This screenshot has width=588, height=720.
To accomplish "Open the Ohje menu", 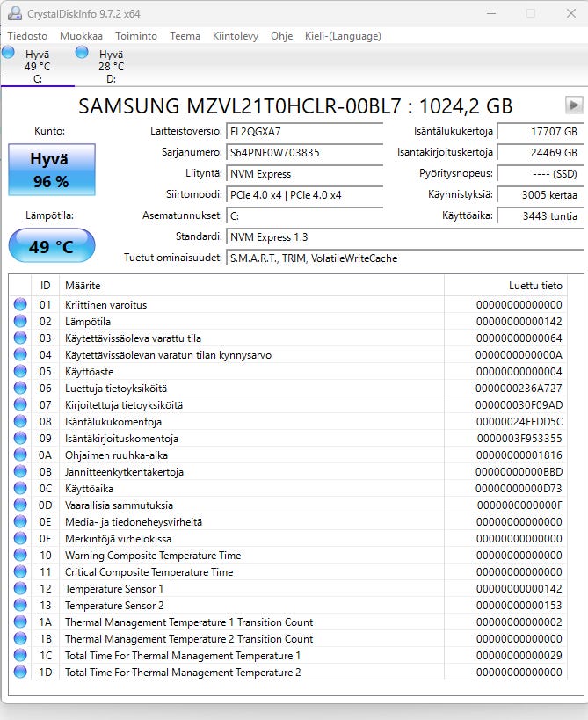I will tap(281, 36).
